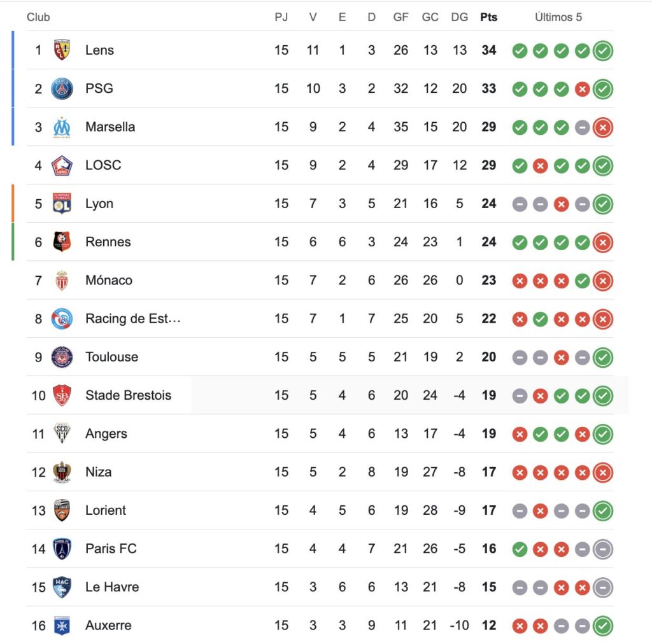Click the Pts column header

488,17
